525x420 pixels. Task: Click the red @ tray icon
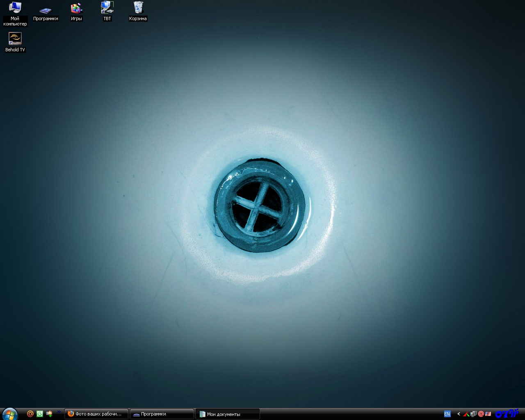(481, 414)
